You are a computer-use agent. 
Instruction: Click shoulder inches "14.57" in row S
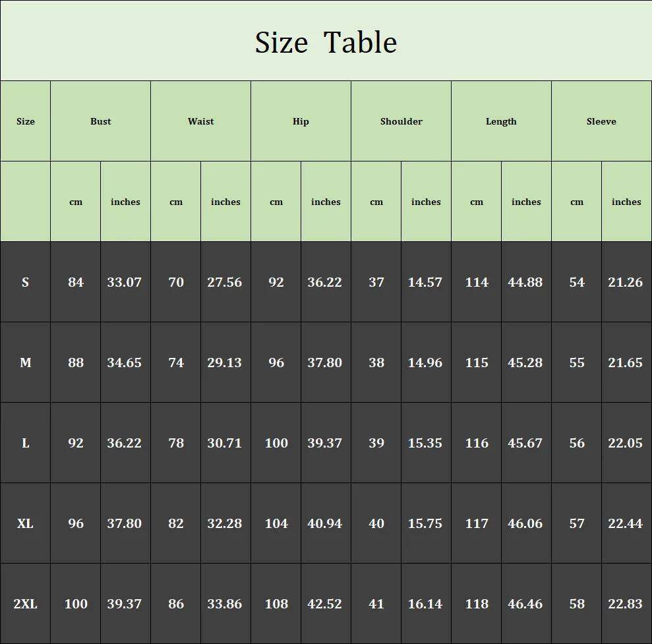pyautogui.click(x=425, y=282)
